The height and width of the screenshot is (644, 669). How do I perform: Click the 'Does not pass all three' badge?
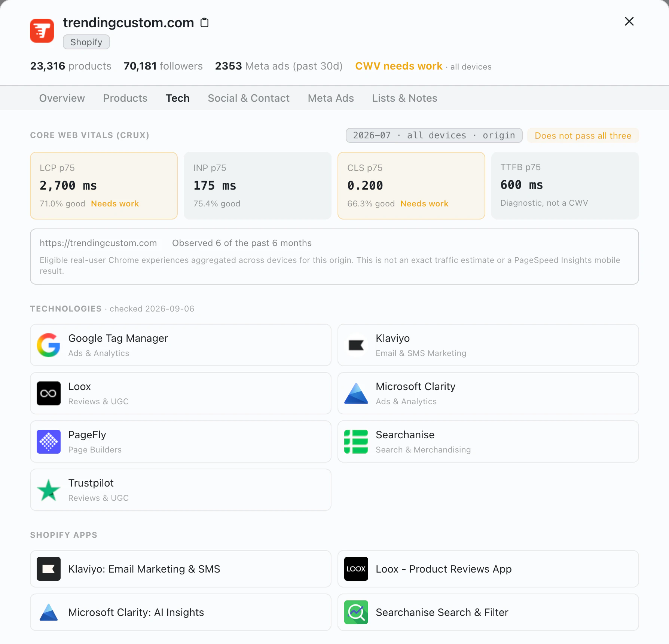pyautogui.click(x=583, y=135)
